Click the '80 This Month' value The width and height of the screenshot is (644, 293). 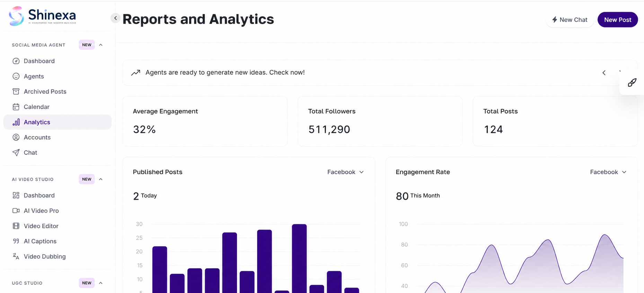[418, 196]
